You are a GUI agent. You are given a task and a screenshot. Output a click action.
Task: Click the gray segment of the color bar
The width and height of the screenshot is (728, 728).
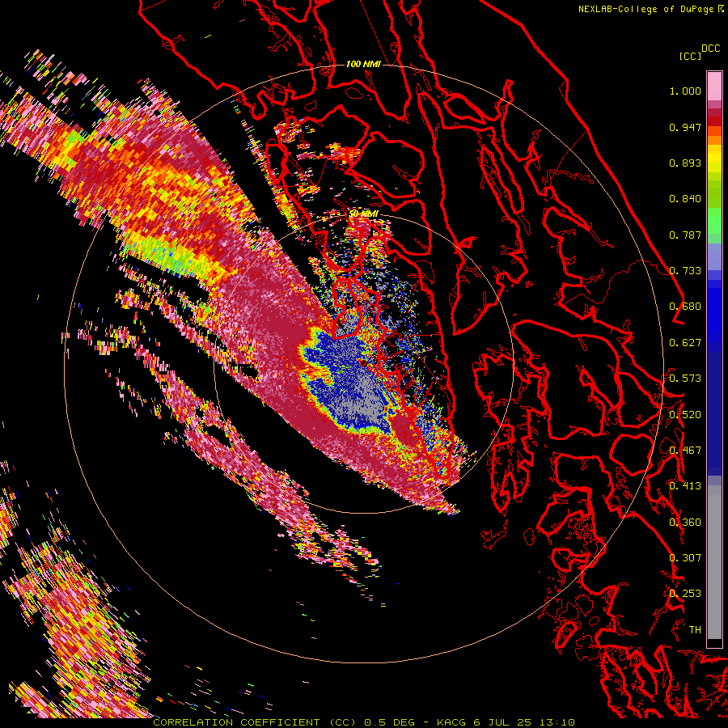714,562
